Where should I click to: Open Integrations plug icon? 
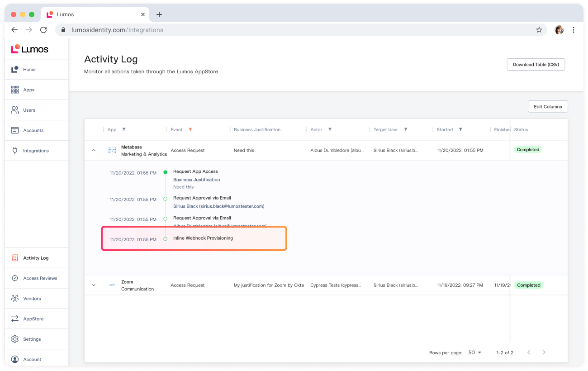coord(15,151)
